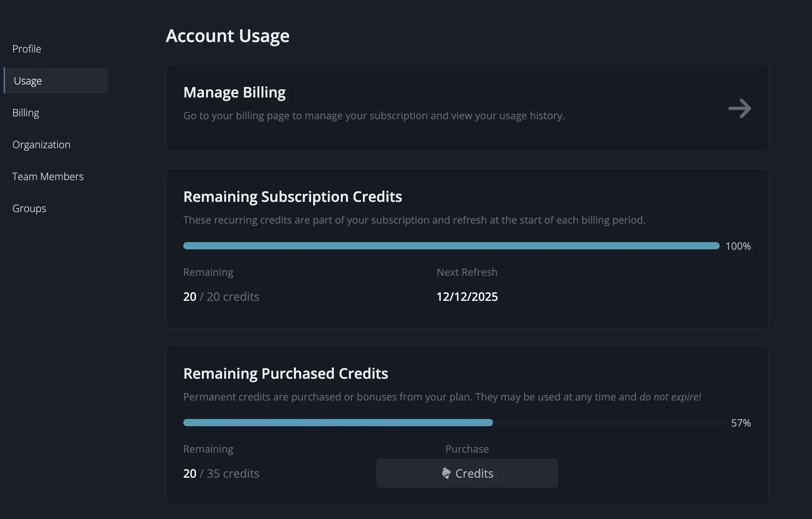Select Usage in the sidebar
The width and height of the screenshot is (812, 519).
tap(28, 81)
